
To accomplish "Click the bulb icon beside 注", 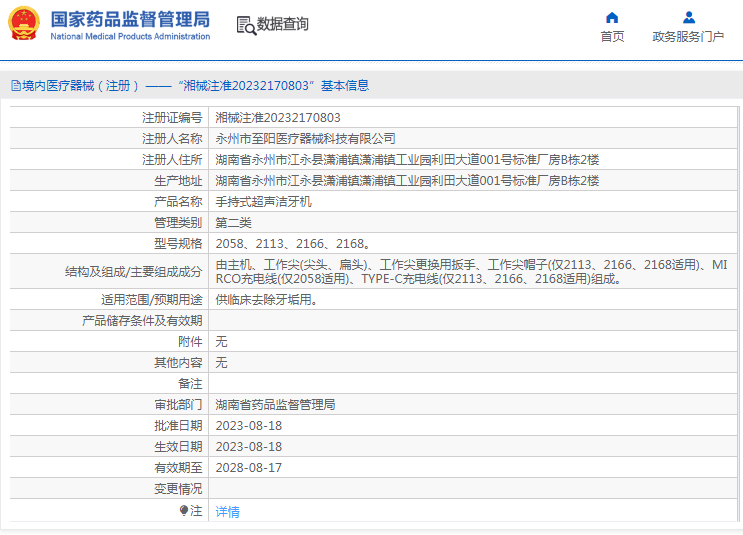I will [184, 510].
